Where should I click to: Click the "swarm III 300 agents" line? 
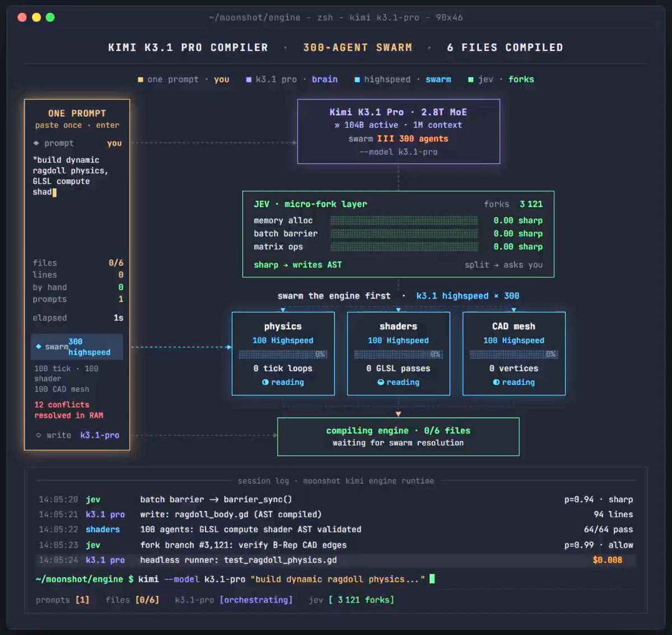click(398, 139)
